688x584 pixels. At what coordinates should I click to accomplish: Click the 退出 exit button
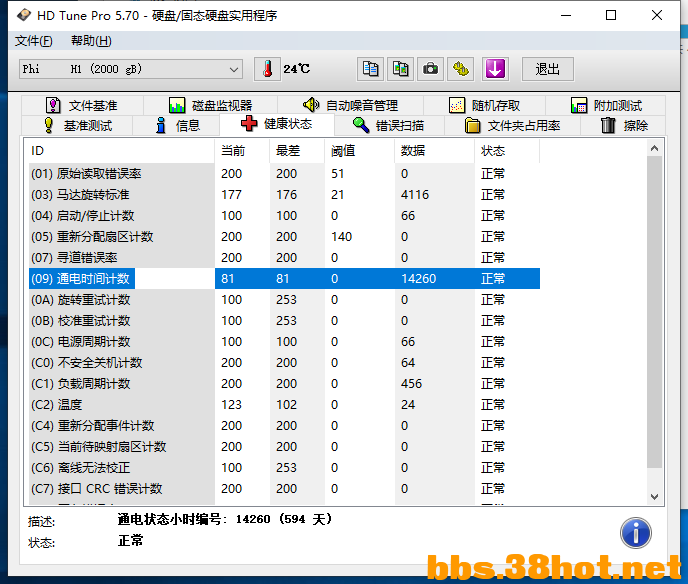click(x=548, y=69)
